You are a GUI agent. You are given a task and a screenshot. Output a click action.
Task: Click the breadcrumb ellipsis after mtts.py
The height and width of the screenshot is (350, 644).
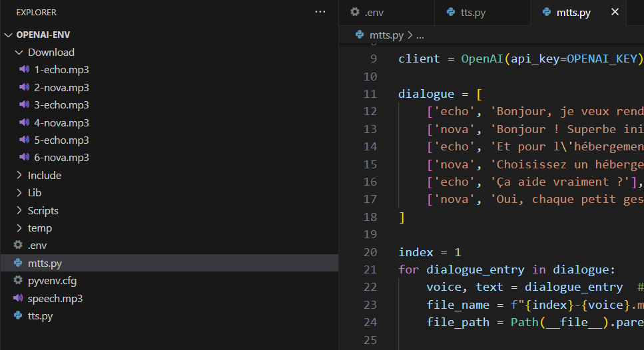pos(420,35)
